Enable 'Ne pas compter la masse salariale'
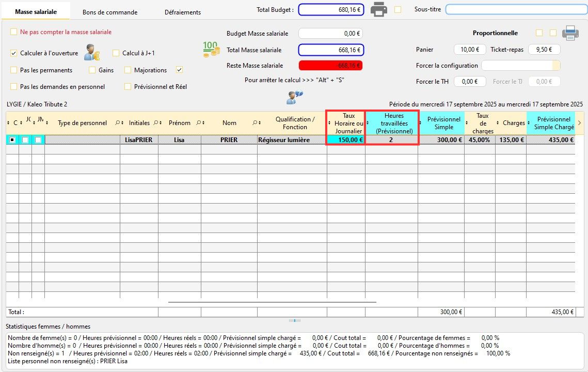Image resolution: width=588 pixels, height=372 pixels. click(14, 32)
